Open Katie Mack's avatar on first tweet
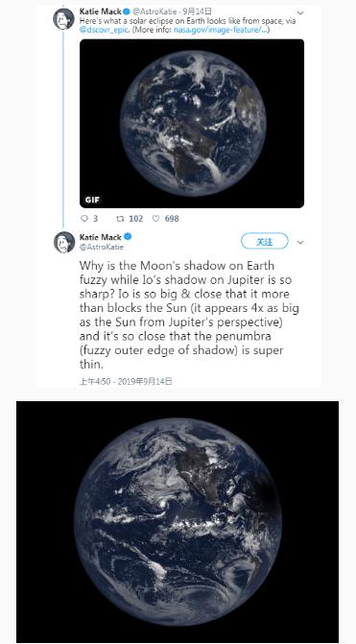The height and width of the screenshot is (644, 356). tap(64, 19)
